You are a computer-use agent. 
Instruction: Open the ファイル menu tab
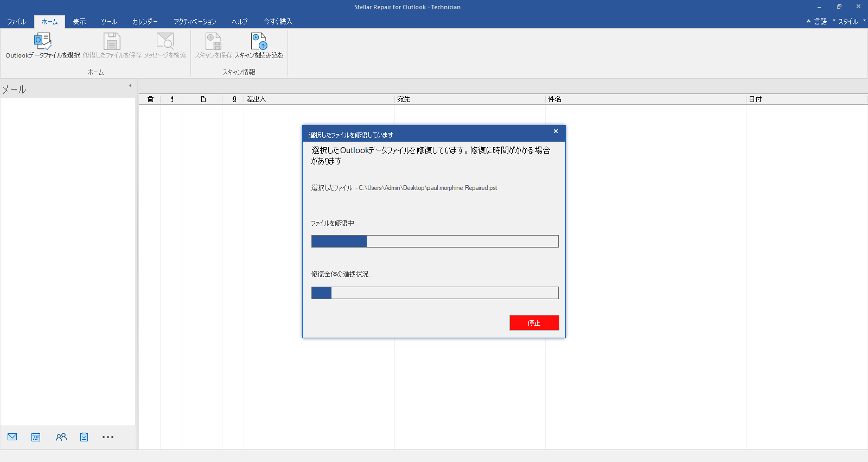tap(16, 22)
